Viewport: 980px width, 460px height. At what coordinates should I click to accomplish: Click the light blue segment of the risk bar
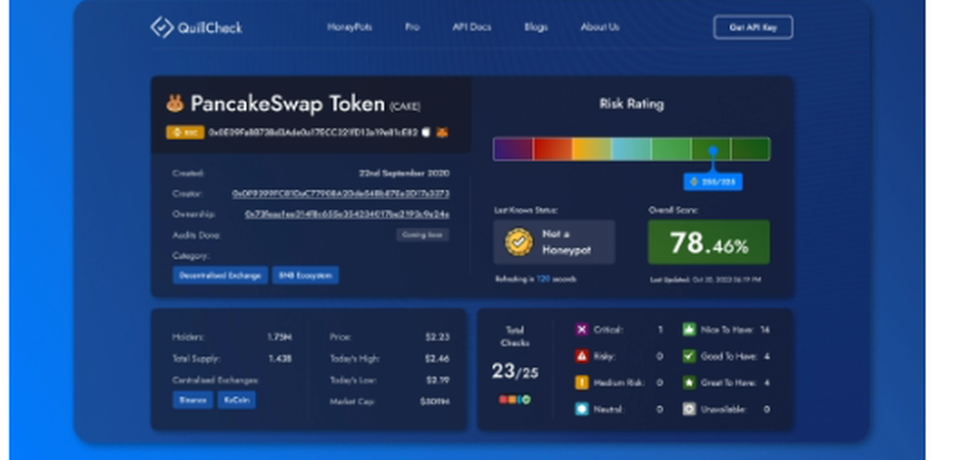pyautogui.click(x=631, y=149)
